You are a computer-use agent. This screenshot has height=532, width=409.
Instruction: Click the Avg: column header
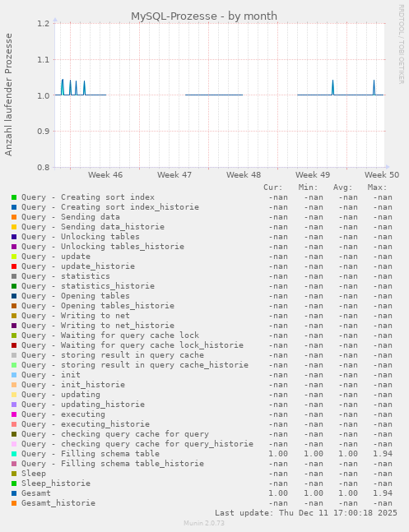[x=343, y=187]
